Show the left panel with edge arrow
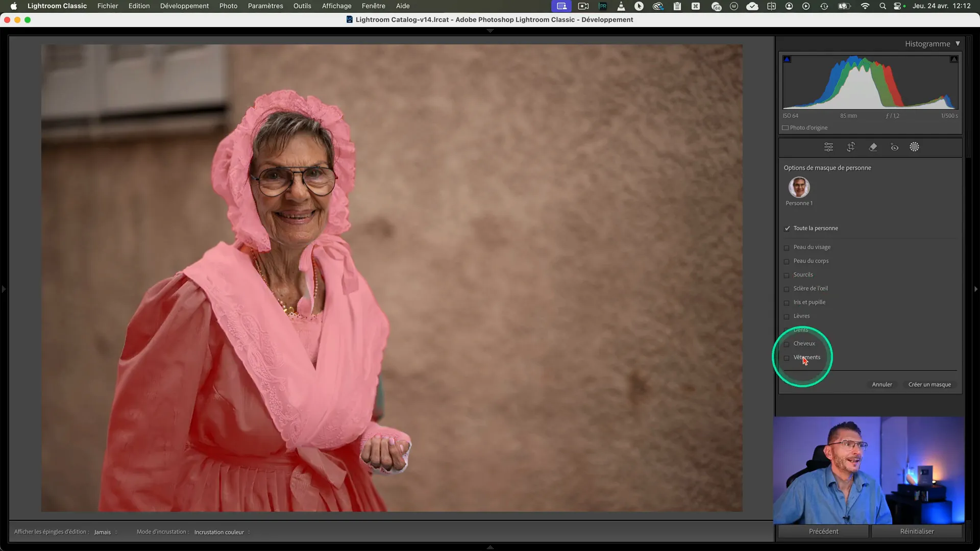This screenshot has height=551, width=980. click(x=3, y=289)
